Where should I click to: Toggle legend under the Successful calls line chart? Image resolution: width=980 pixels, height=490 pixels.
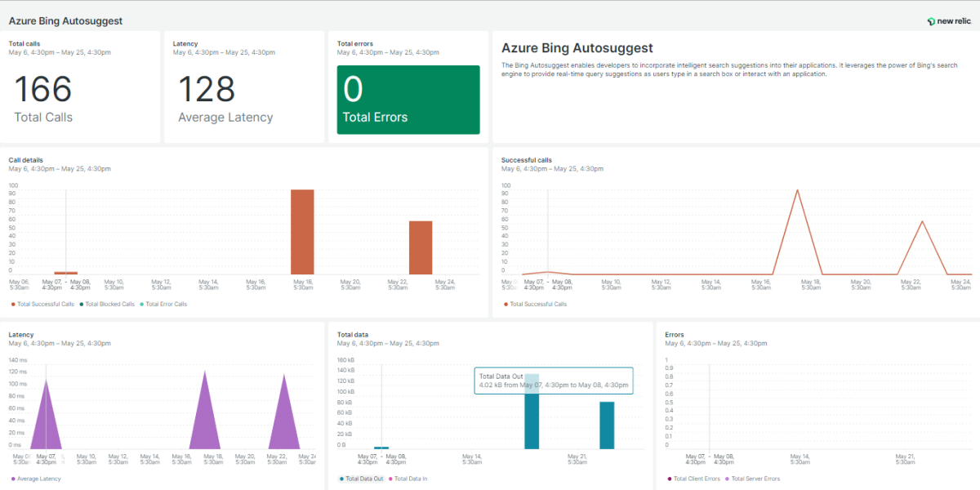click(x=537, y=304)
